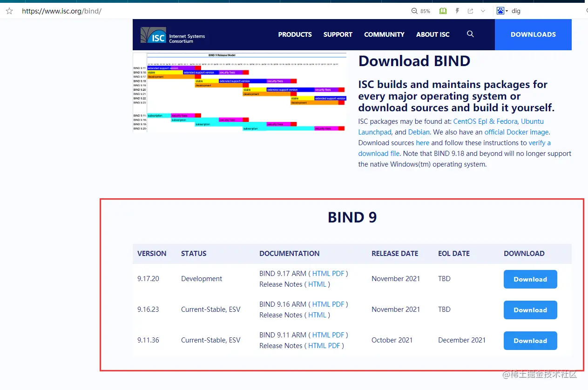Viewport: 588px width, 390px height.
Task: Click the ISC logo in site header
Action: point(173,35)
